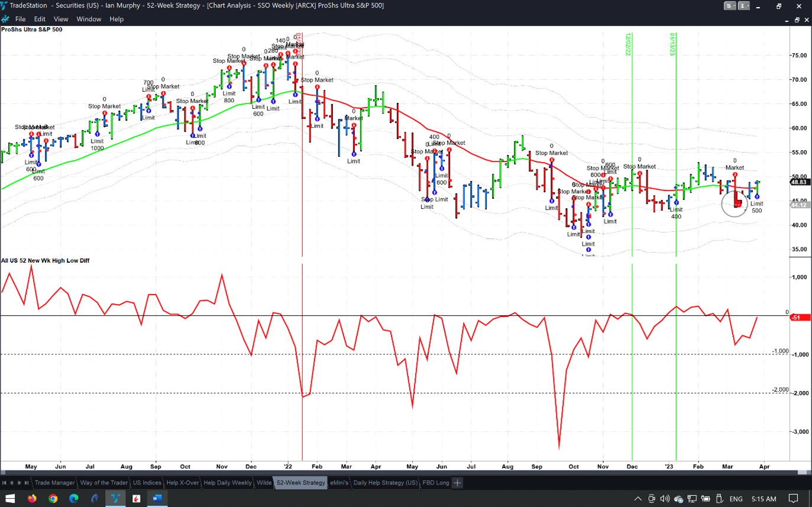
Task: Click the volume speaker icon in the system tray
Action: 665,499
